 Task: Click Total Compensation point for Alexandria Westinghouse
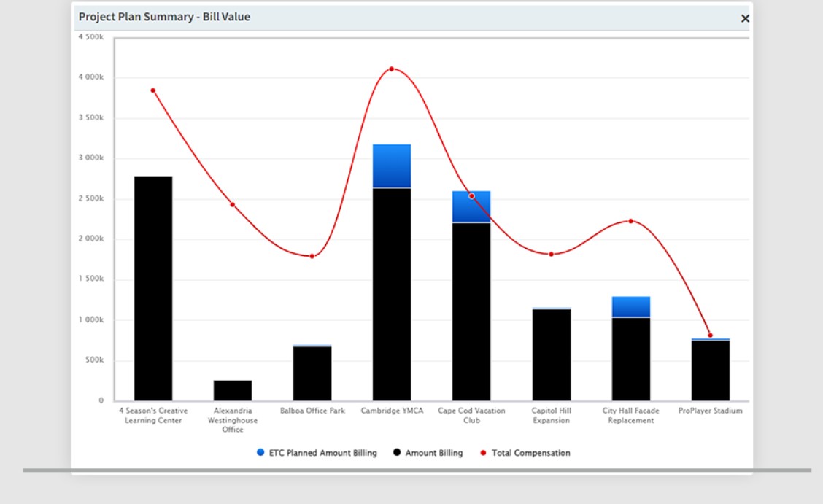click(233, 204)
